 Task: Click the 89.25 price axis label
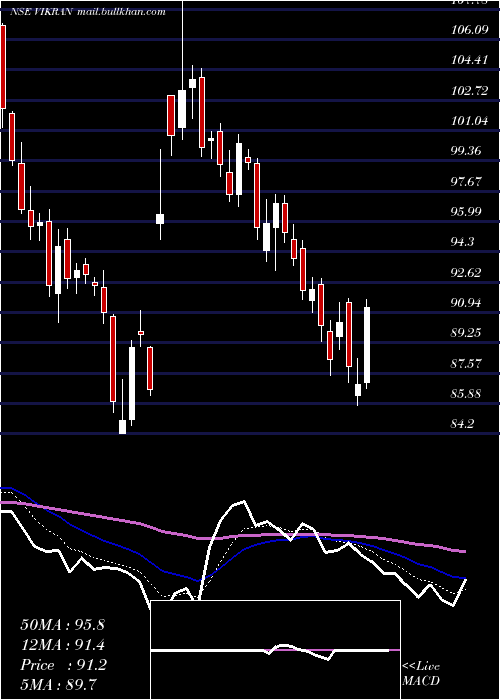[x=467, y=333]
